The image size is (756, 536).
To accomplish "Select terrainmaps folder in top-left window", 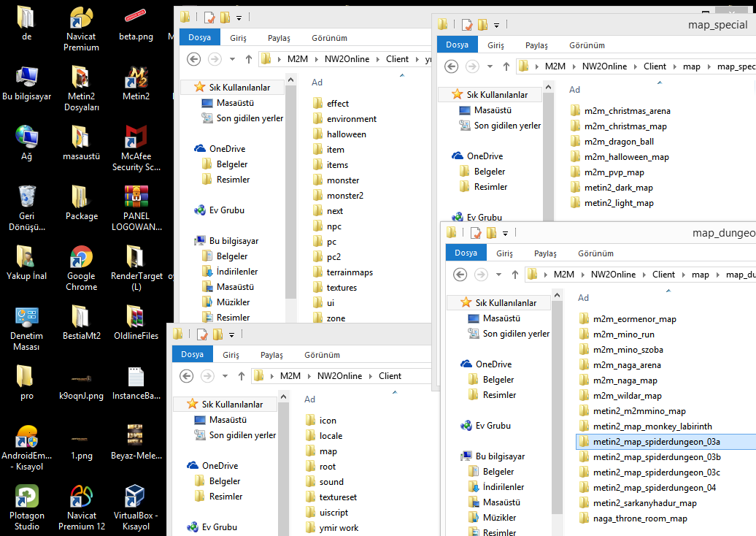I will [x=349, y=272].
